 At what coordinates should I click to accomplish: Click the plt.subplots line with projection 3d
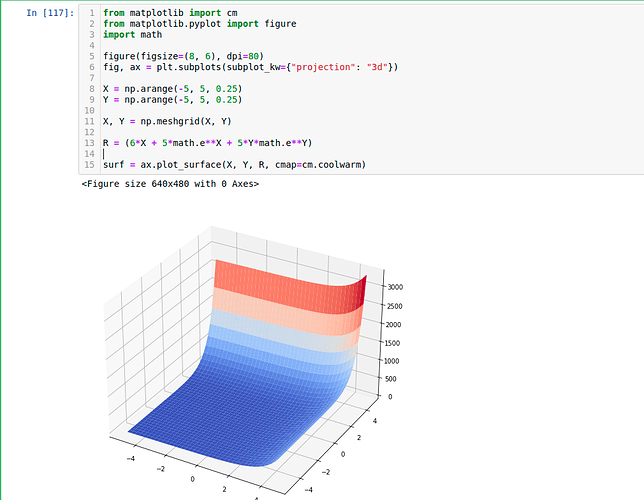(250, 67)
